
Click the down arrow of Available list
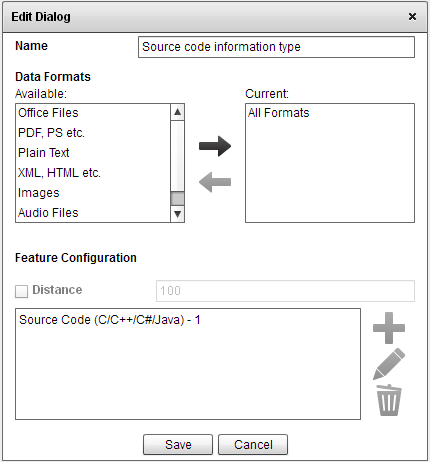coord(178,214)
